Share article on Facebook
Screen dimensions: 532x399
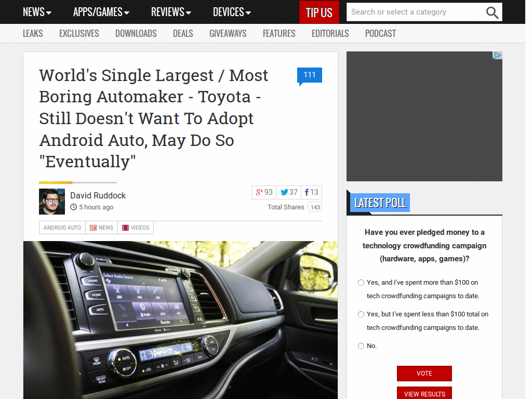pos(312,192)
